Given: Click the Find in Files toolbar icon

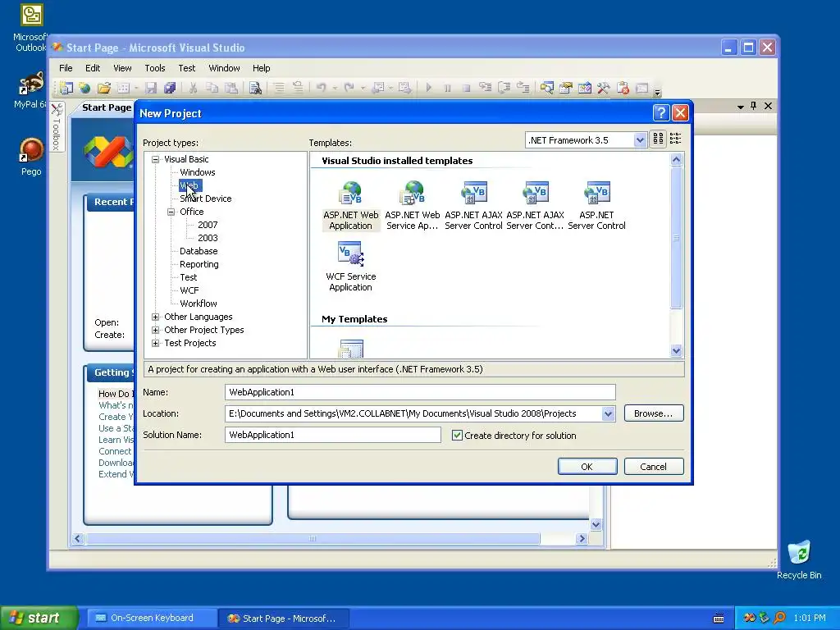Looking at the screenshot, I should click(x=256, y=88).
